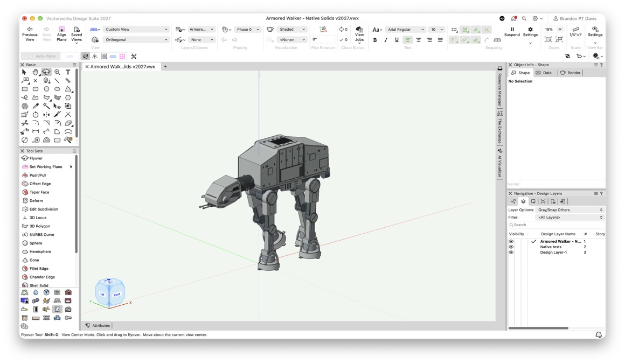Viewport: 625px width, 364px height.
Task: Open the All Layers filter dropdown
Action: 570,218
